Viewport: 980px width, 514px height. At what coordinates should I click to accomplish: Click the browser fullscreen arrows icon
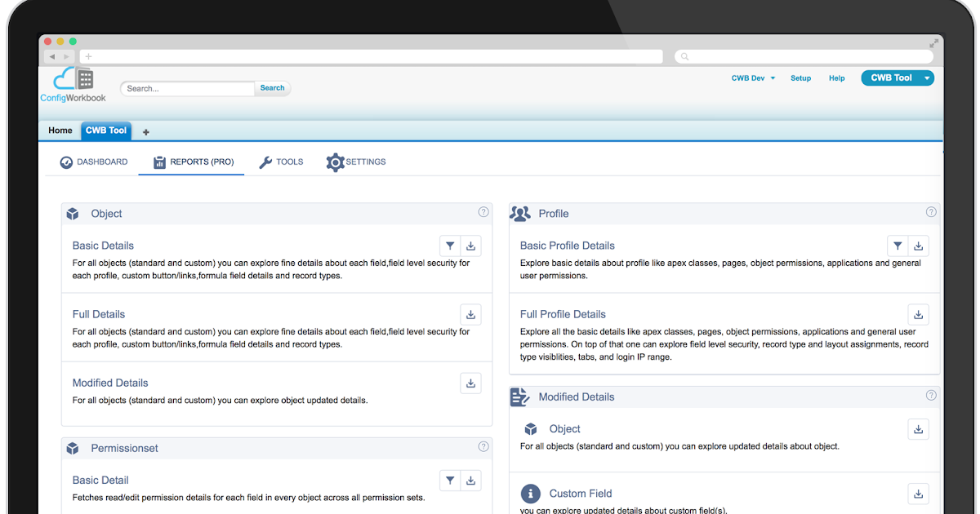[x=933, y=42]
